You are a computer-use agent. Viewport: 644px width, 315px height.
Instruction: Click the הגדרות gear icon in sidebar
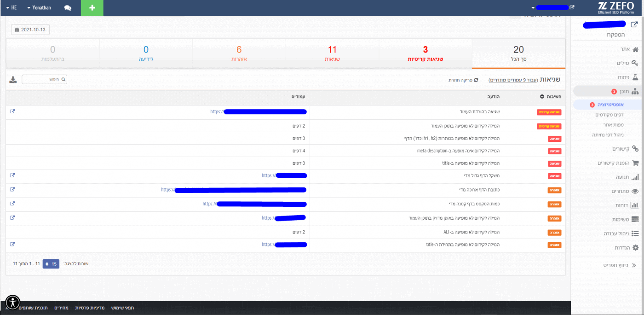635,248
